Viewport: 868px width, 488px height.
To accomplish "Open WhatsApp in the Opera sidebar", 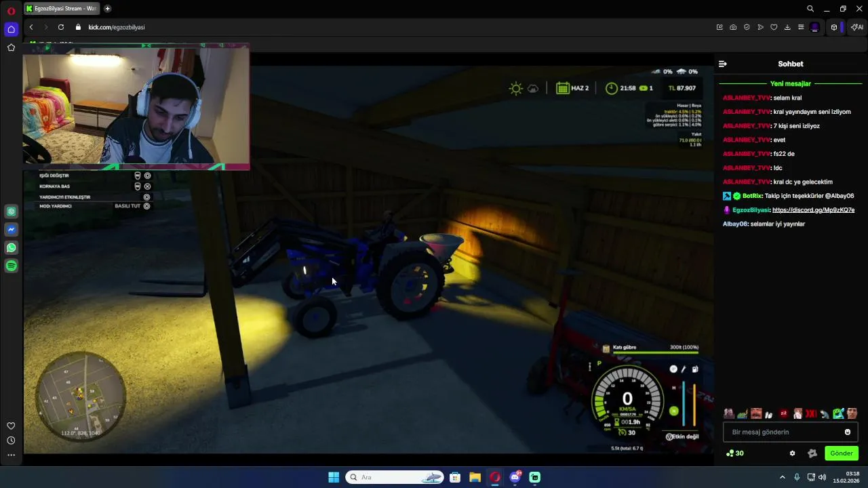I will pyautogui.click(x=11, y=248).
